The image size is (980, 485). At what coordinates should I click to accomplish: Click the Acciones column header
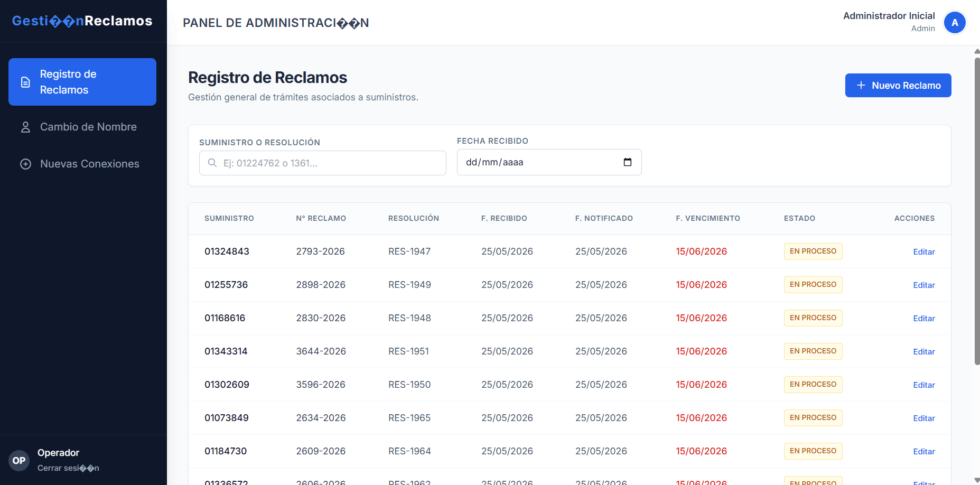tap(914, 218)
